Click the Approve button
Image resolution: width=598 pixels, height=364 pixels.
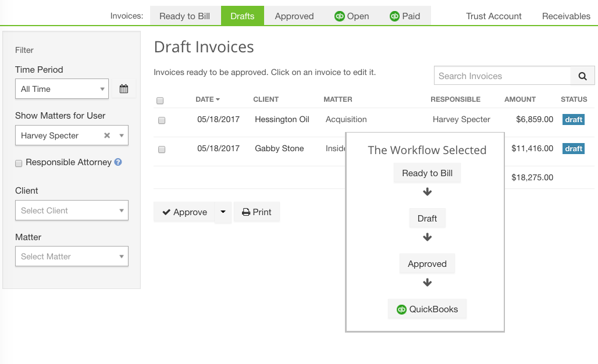[x=184, y=212]
